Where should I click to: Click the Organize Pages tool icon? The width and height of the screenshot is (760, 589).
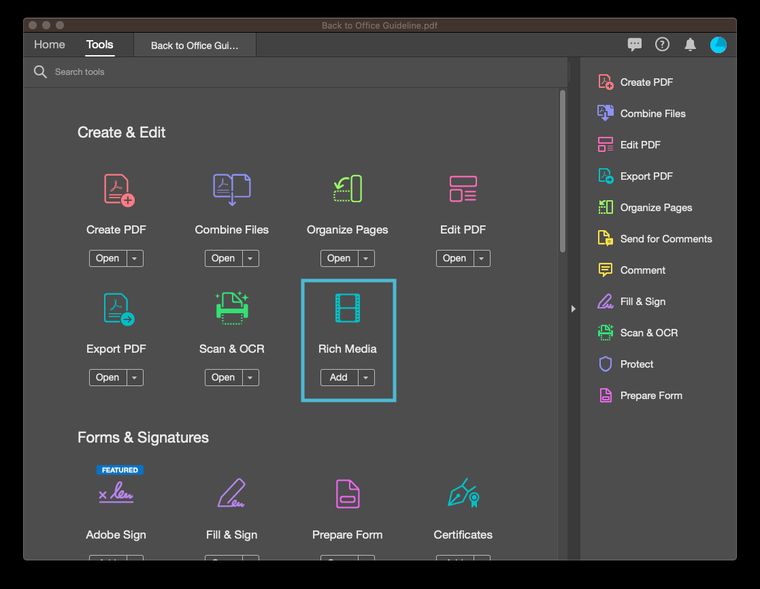click(347, 189)
